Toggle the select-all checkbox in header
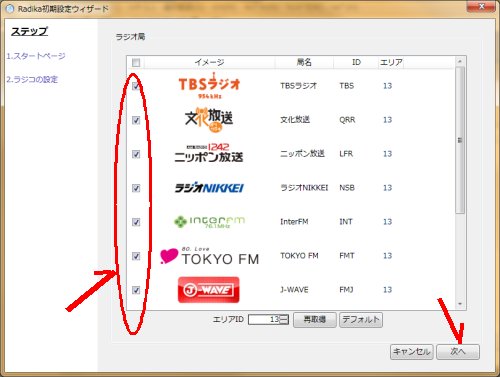 click(x=136, y=62)
